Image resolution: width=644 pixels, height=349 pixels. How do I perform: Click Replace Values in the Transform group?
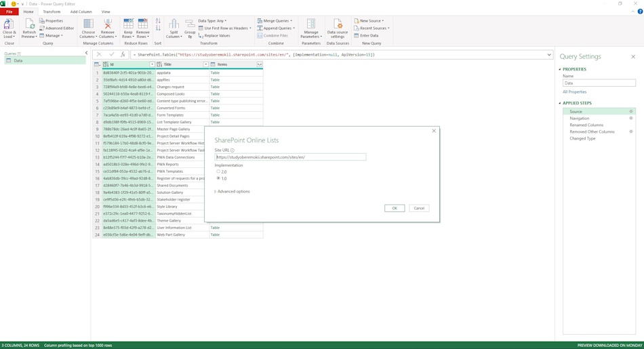214,35
